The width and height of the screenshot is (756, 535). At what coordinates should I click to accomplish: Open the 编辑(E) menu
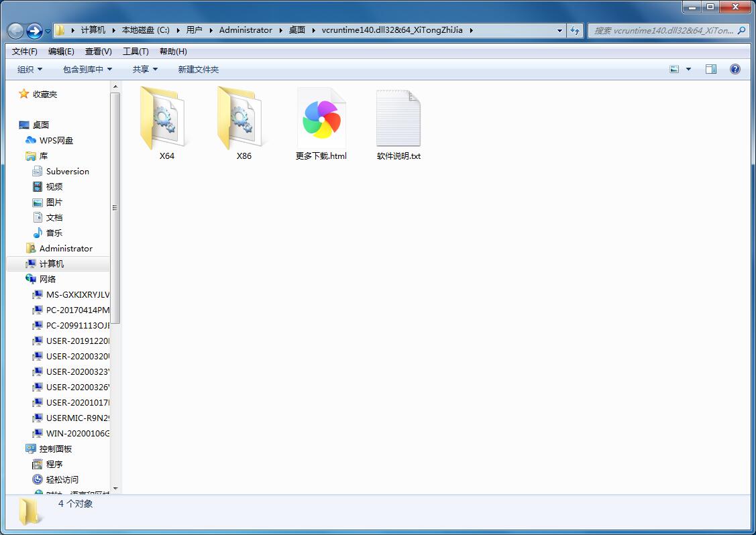[x=61, y=51]
